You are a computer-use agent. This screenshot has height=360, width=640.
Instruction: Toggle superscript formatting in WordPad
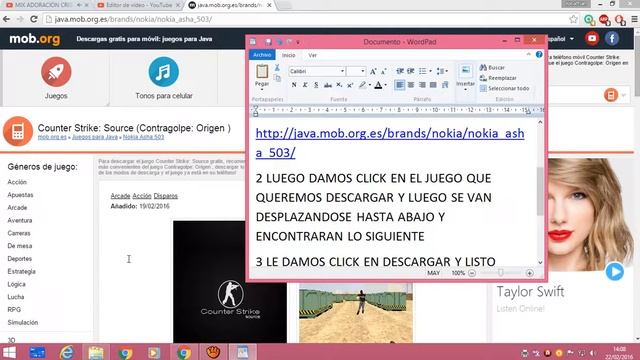(x=350, y=85)
